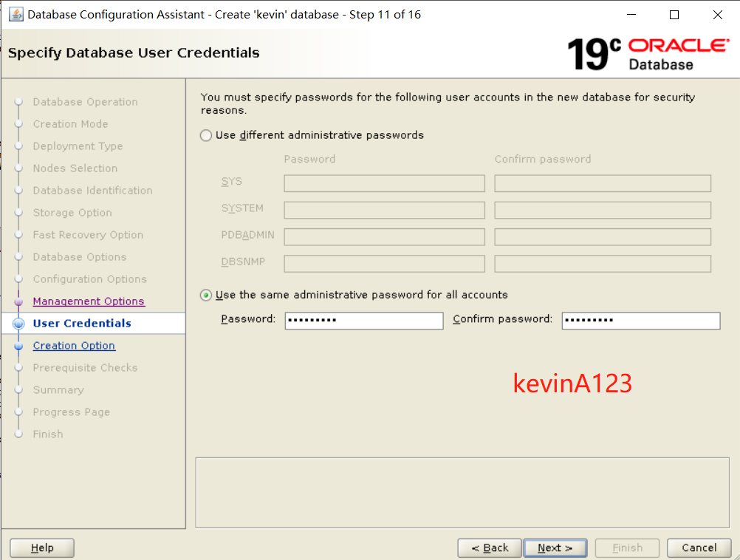Click the SYS password field

[x=384, y=183]
